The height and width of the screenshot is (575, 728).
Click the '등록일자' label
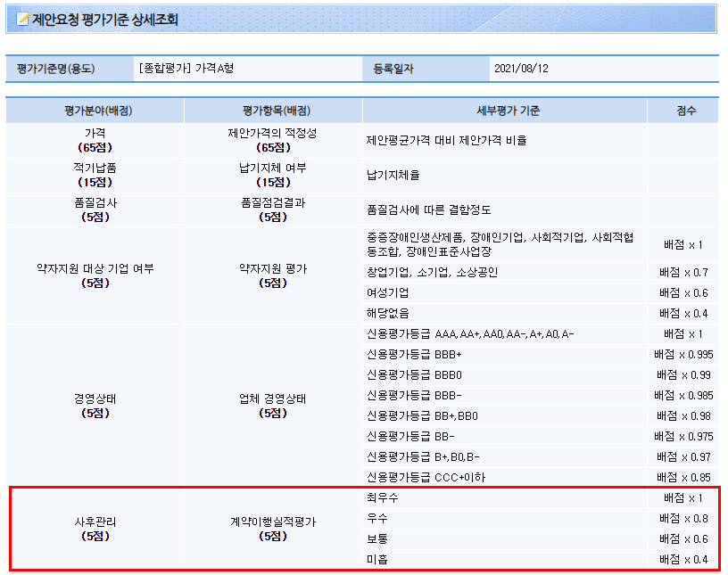(393, 69)
